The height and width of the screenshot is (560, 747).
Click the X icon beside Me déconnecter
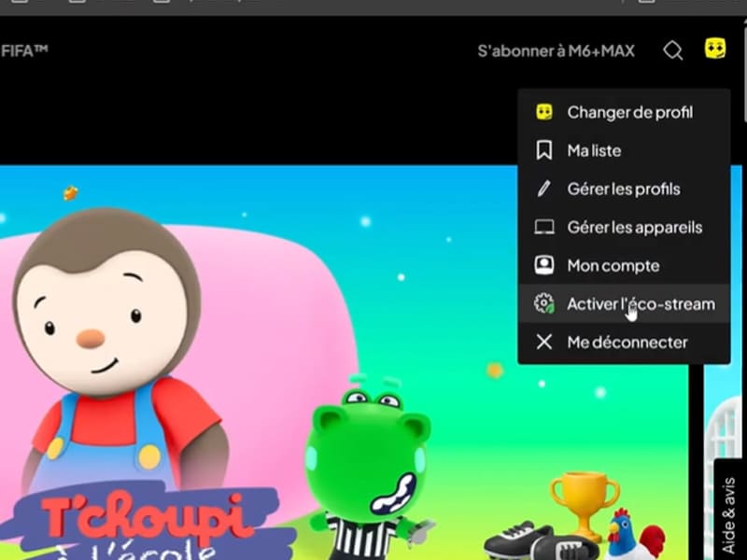(544, 342)
